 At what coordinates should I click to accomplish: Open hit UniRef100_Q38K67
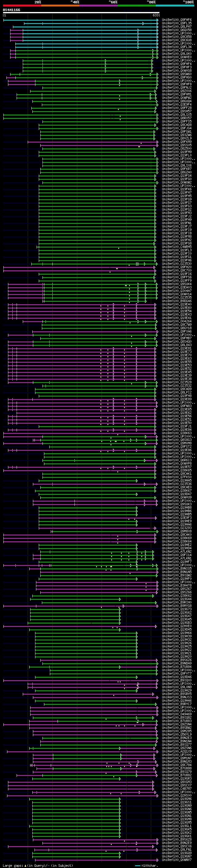pos(177,491)
